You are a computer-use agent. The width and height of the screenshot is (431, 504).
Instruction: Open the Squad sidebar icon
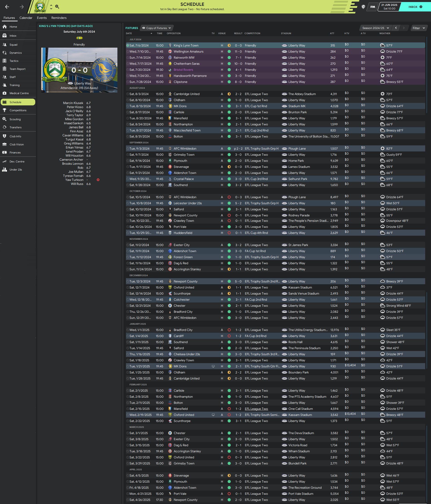[4, 44]
